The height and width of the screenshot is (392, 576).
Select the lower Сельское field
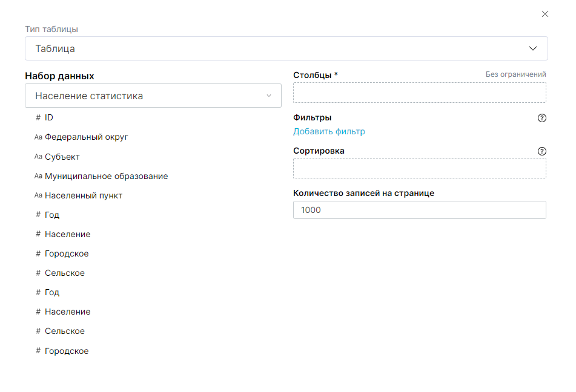[x=64, y=331]
